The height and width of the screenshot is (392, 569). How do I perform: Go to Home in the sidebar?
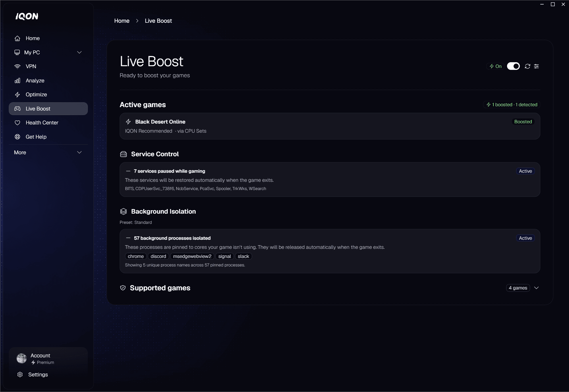click(48, 38)
